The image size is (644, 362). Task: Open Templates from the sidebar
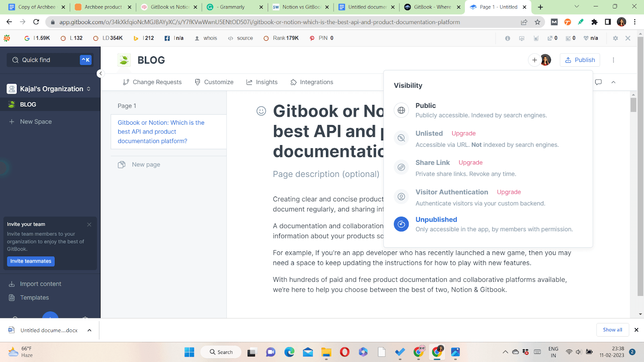[34, 298]
